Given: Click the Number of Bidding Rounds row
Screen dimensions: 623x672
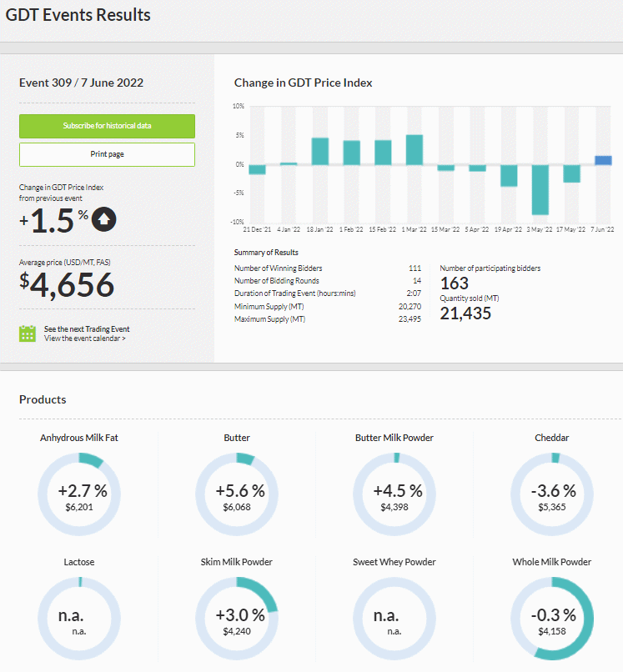Looking at the screenshot, I should (328, 281).
